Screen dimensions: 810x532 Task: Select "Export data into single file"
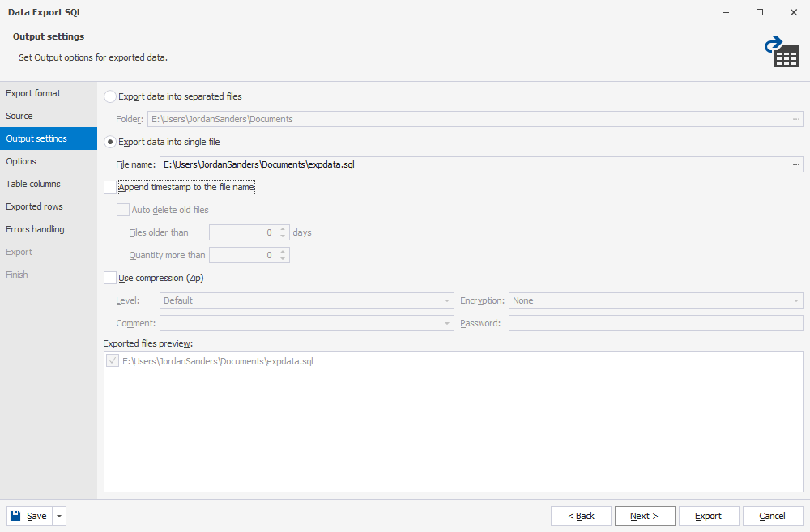point(109,141)
